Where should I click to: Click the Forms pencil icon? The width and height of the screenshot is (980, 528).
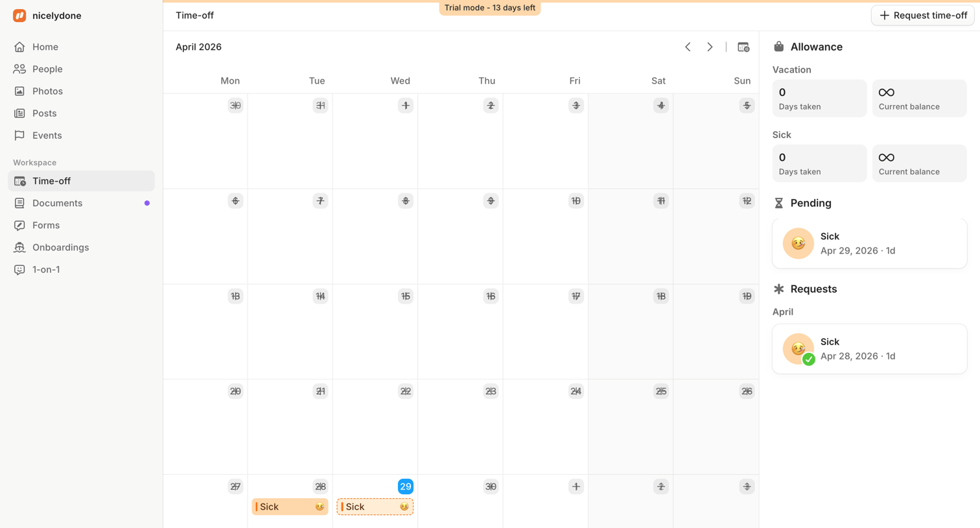coord(19,225)
